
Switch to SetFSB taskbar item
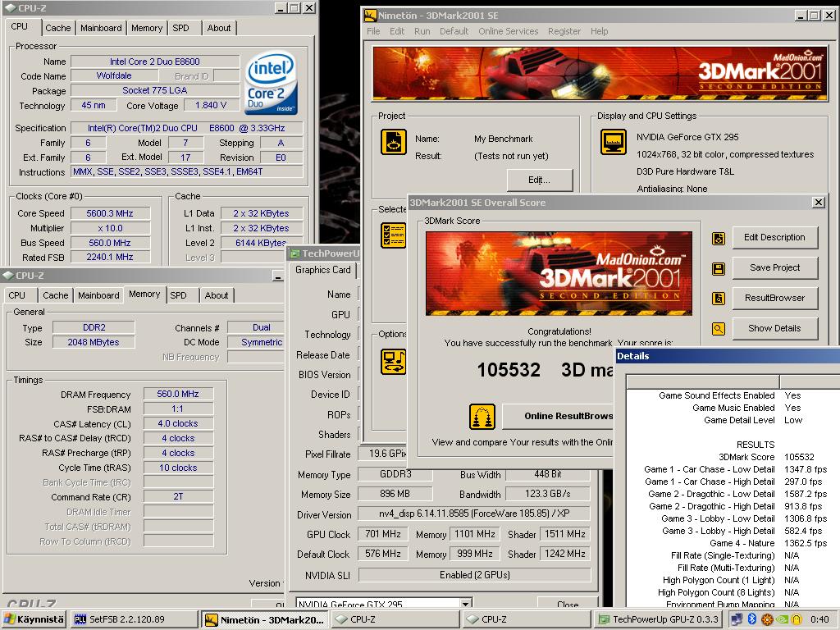(134, 619)
